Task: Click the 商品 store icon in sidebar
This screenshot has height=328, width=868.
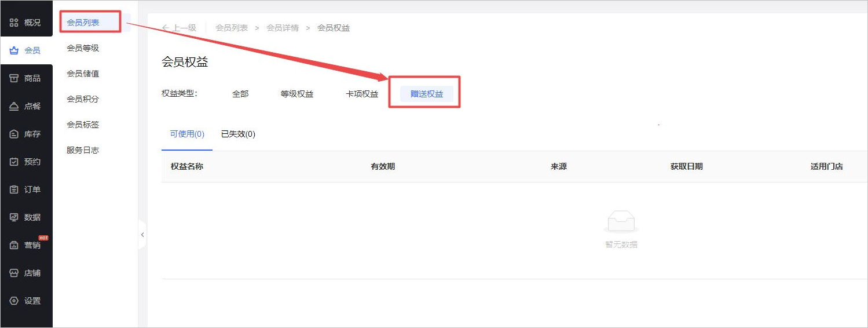Action: (x=14, y=78)
